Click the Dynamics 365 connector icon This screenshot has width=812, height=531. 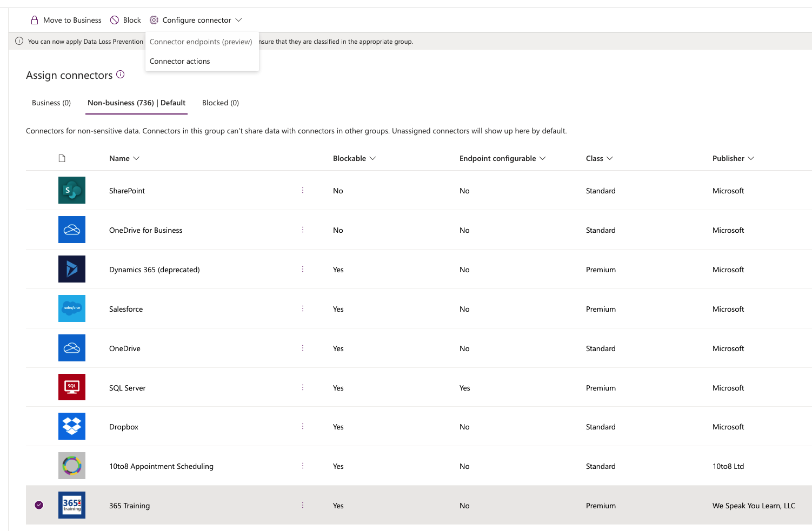click(x=72, y=269)
